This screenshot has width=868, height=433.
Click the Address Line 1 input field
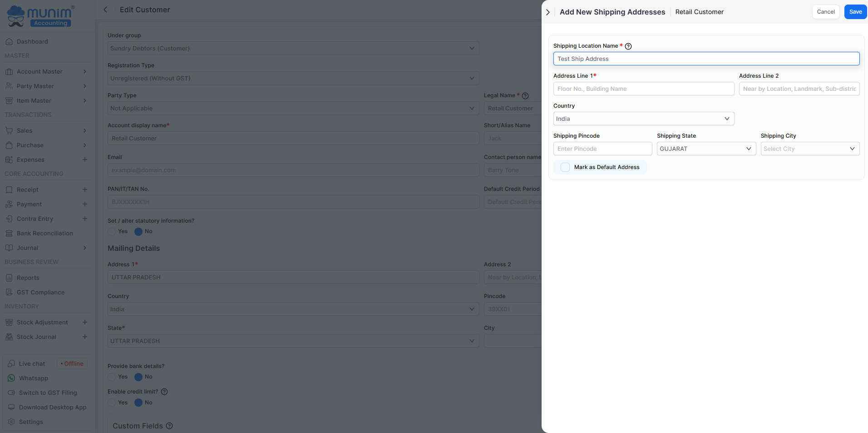643,89
